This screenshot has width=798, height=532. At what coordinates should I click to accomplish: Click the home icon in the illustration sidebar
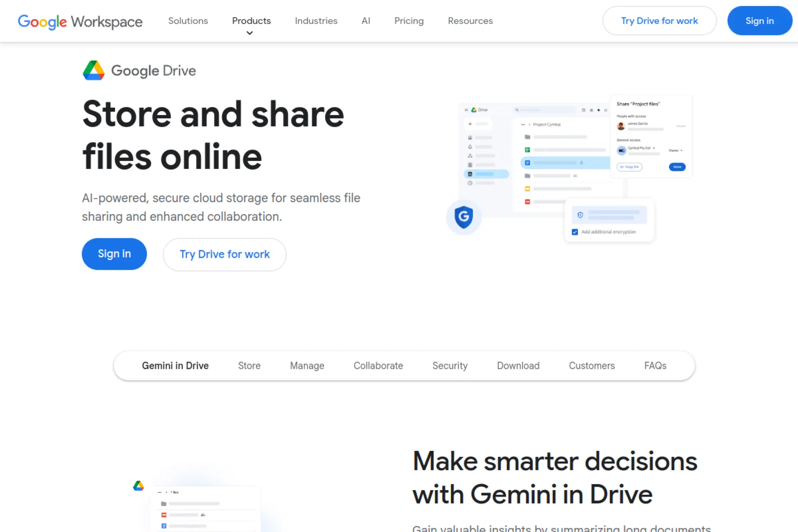[470, 138]
